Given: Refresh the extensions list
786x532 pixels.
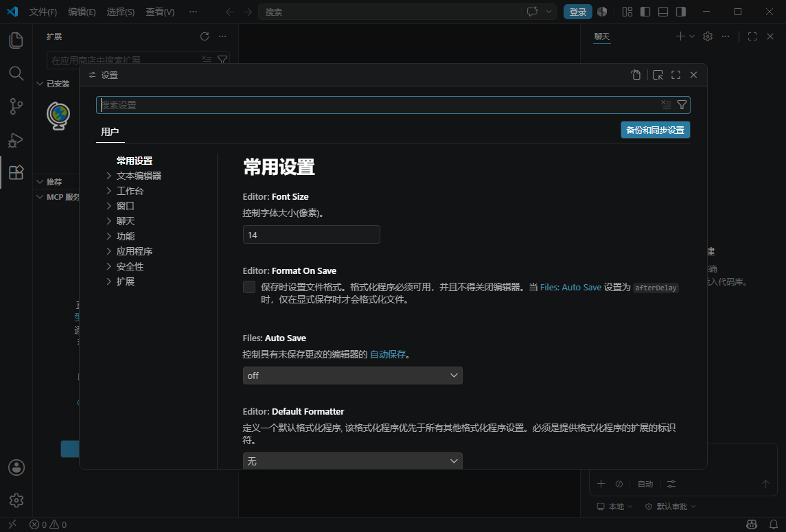Looking at the screenshot, I should [205, 36].
